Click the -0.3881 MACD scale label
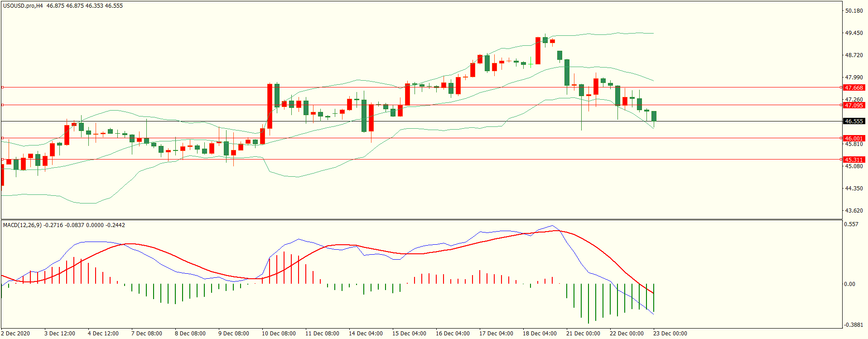868x339 pixels. (852, 325)
